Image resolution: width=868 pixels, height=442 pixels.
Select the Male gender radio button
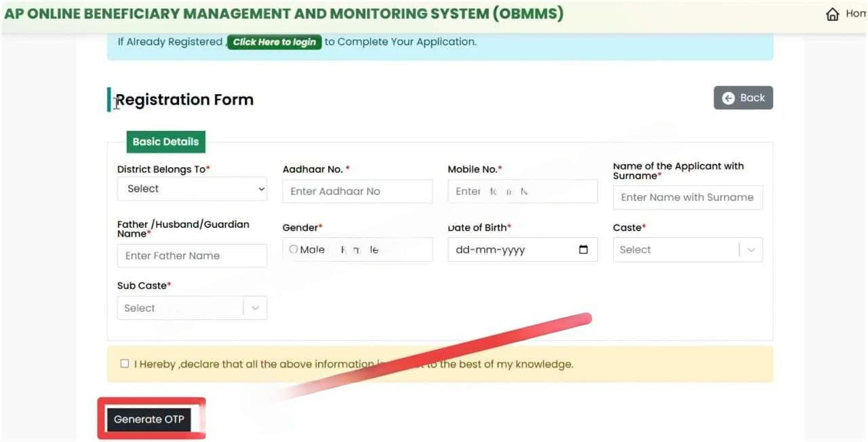pyautogui.click(x=294, y=249)
